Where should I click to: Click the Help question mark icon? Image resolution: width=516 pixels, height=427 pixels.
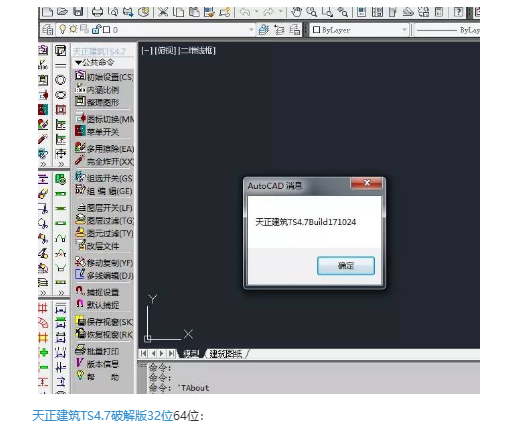tap(458, 12)
